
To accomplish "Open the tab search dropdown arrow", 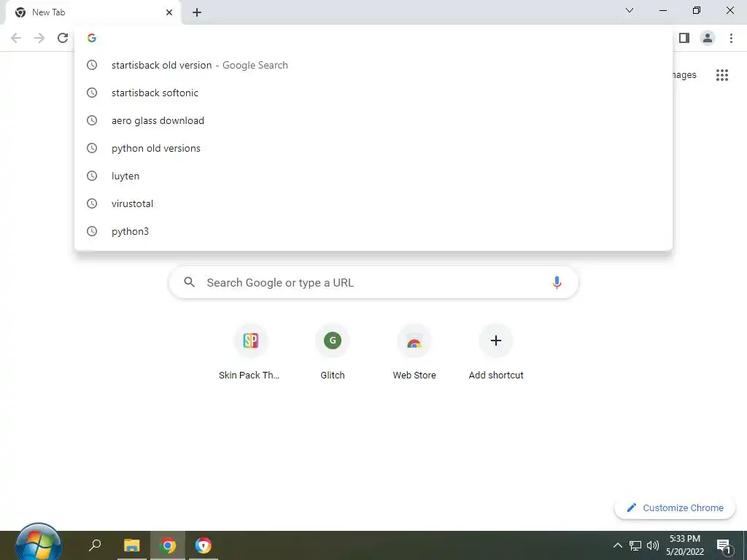I will 630,10.
